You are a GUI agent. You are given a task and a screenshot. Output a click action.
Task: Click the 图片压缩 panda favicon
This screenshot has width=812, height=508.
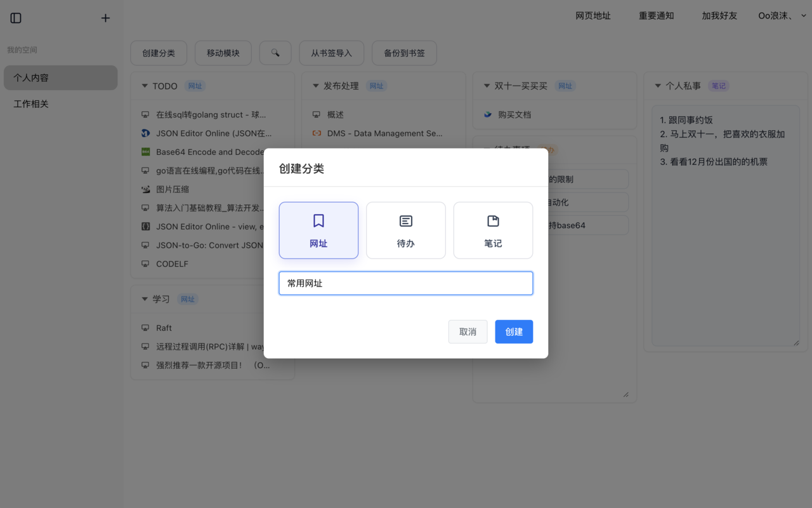coord(145,189)
